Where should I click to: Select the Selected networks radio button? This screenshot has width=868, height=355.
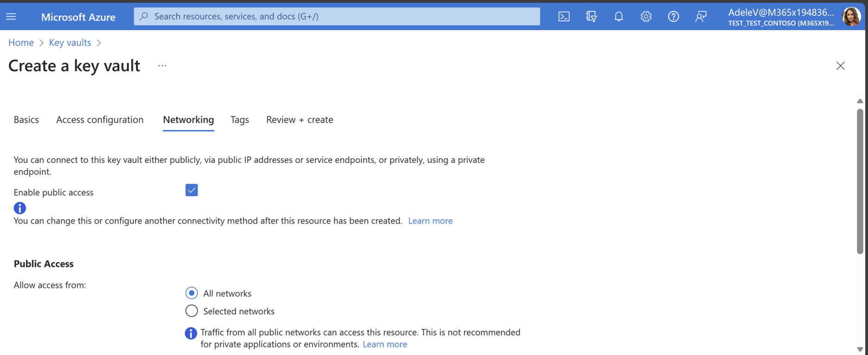(191, 311)
